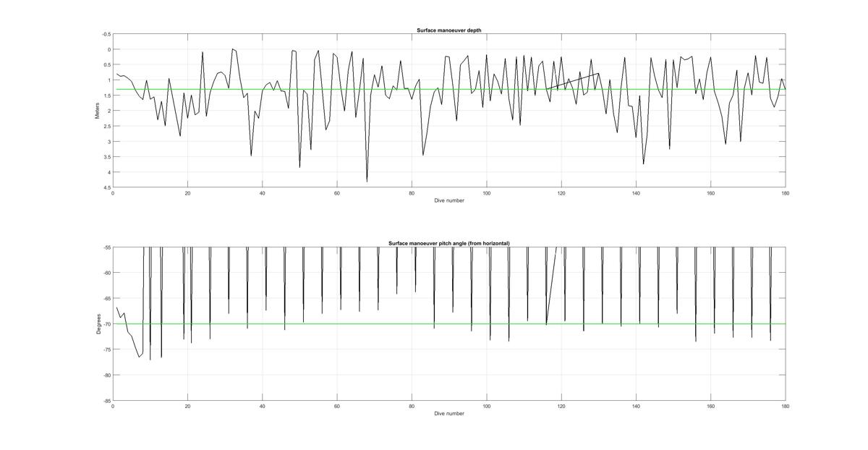The height and width of the screenshot is (450, 868).
Task: Click x-axis tick '120' of the pitch angle plot
Action: coord(561,407)
